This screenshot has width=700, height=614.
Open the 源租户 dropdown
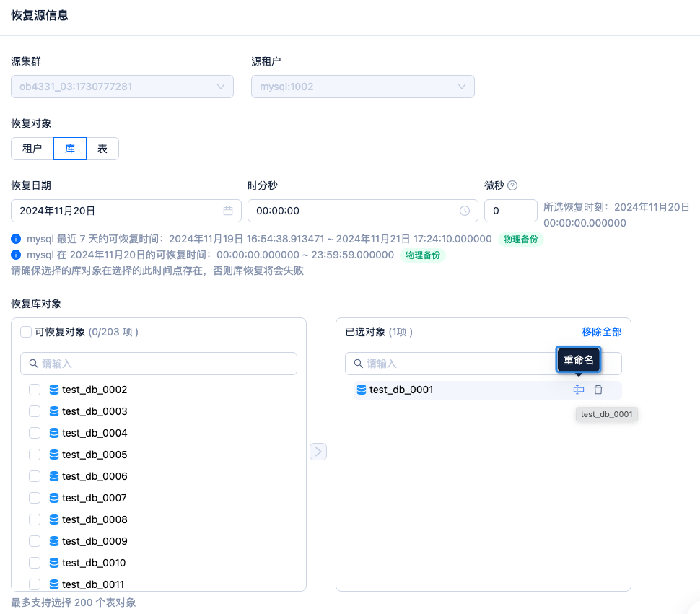(362, 87)
